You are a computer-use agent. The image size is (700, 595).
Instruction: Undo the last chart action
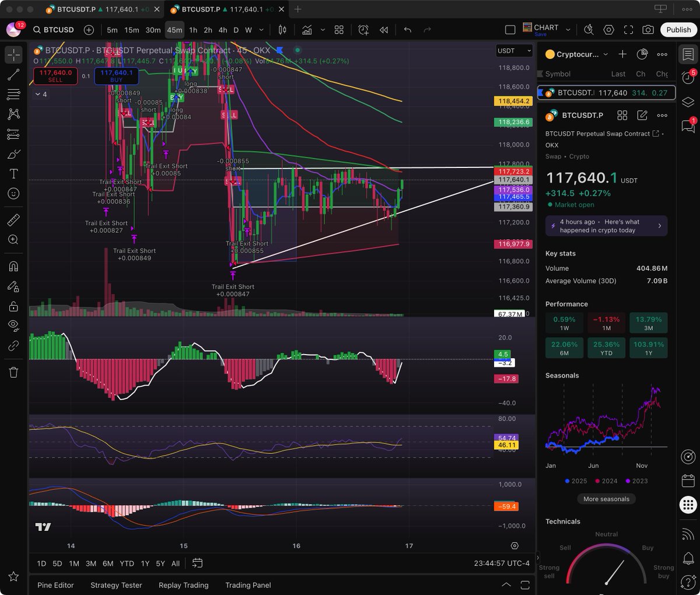click(x=408, y=30)
